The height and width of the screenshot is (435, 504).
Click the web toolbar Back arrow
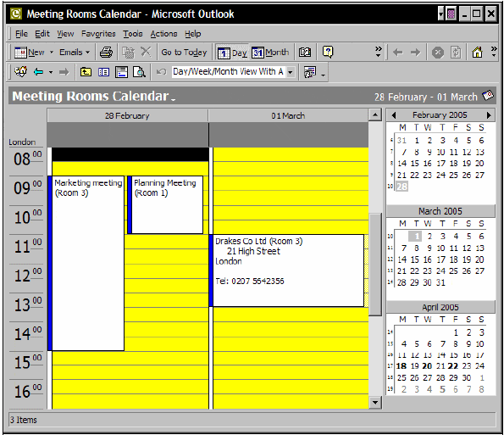click(397, 52)
